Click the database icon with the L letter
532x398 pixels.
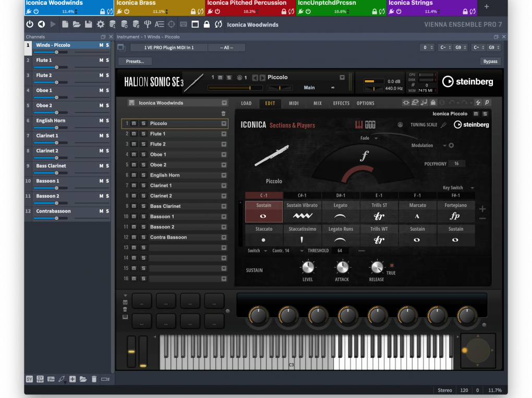[x=113, y=24]
